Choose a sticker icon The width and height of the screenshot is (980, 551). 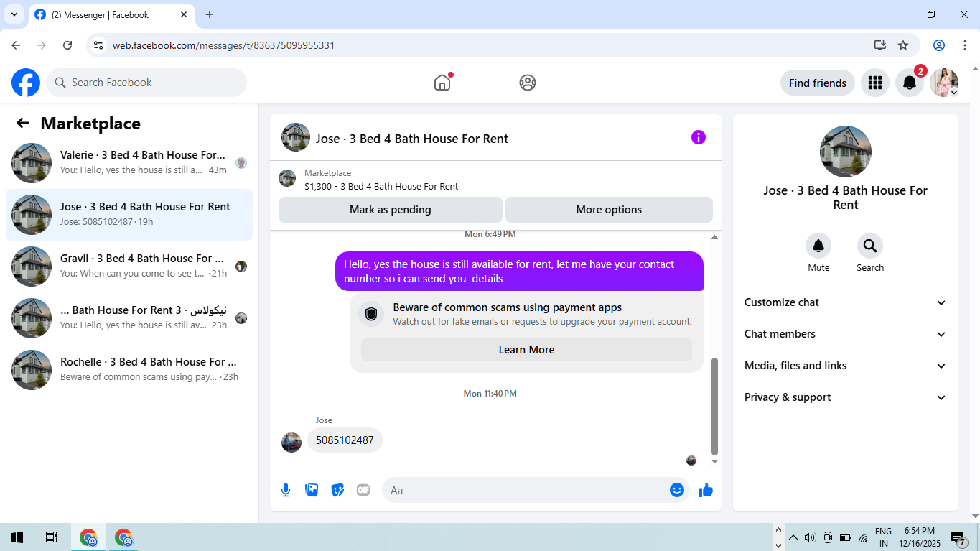click(337, 490)
